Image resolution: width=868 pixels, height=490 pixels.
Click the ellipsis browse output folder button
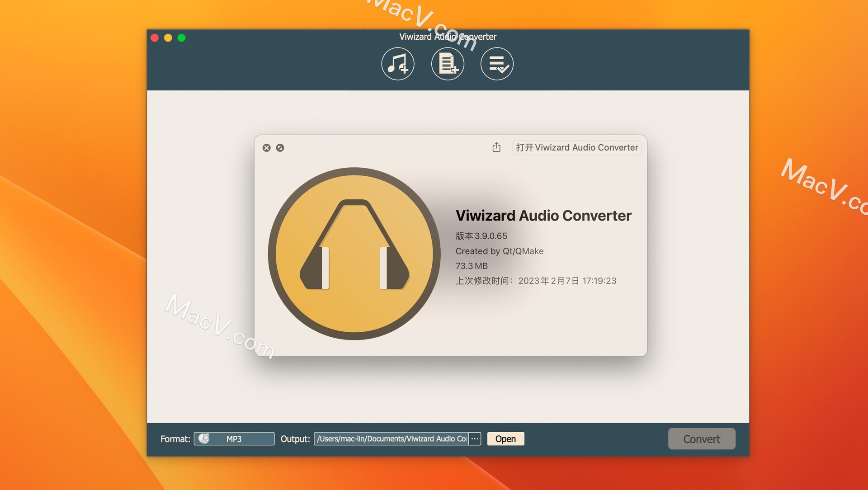coord(475,439)
